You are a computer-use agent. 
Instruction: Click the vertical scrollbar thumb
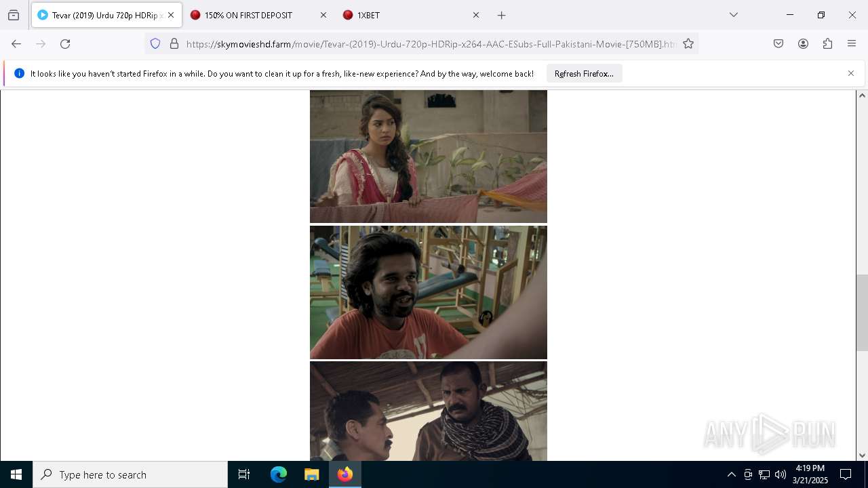tap(862, 312)
